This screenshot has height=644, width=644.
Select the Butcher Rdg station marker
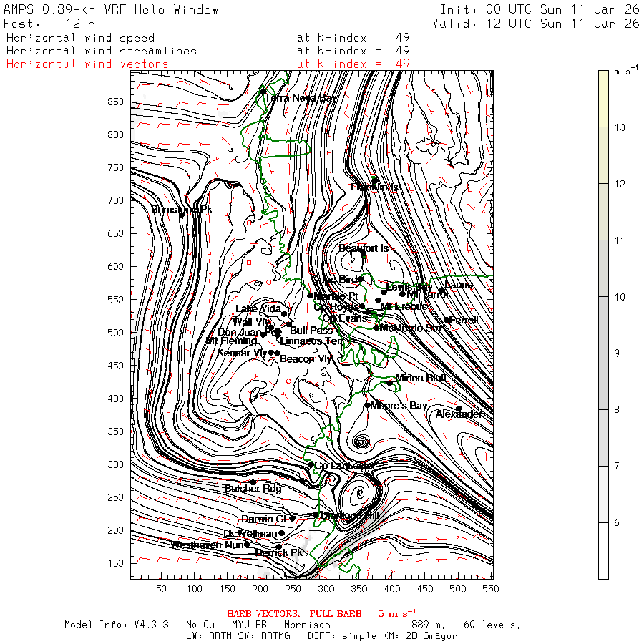tap(253, 482)
